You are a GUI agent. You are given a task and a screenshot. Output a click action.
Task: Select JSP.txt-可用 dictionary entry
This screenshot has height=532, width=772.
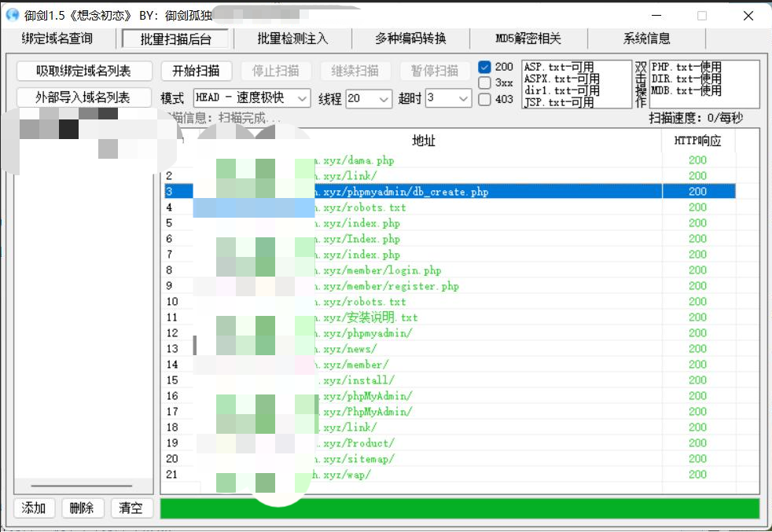(559, 102)
